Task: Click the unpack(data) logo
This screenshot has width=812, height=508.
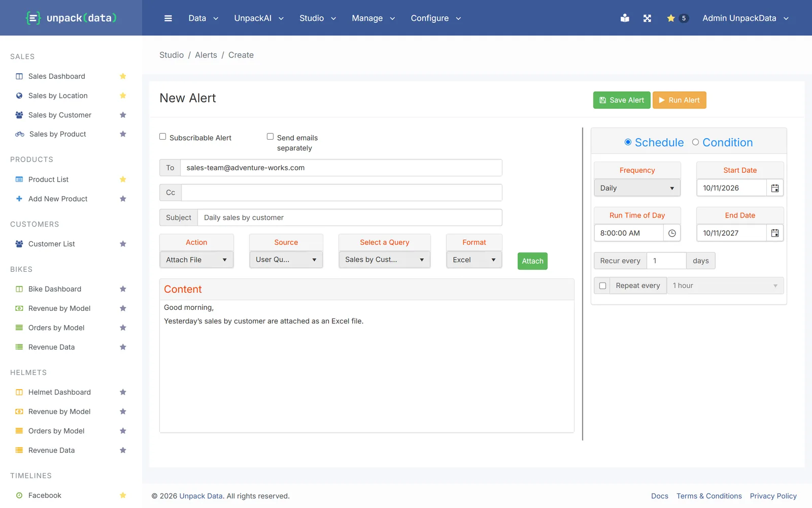Action: [x=71, y=18]
